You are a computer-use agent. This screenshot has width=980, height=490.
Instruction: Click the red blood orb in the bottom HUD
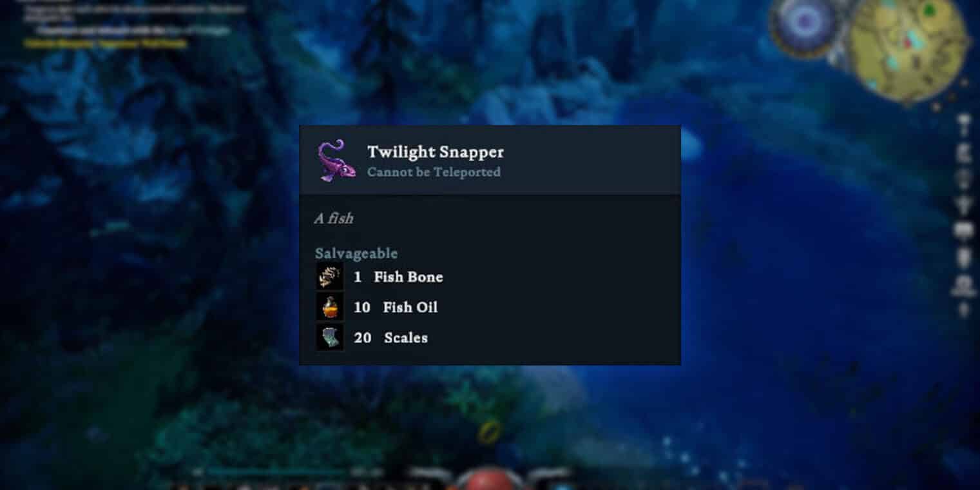coord(488,479)
